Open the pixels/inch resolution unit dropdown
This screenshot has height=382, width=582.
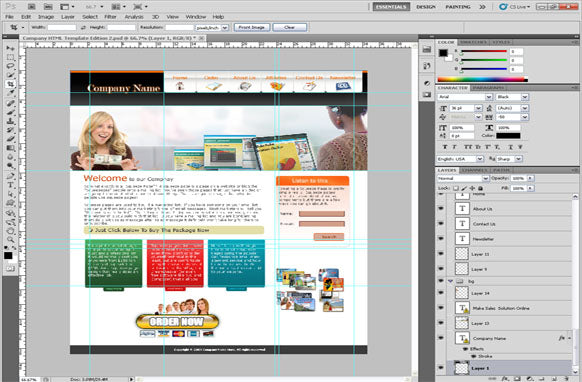click(x=225, y=27)
